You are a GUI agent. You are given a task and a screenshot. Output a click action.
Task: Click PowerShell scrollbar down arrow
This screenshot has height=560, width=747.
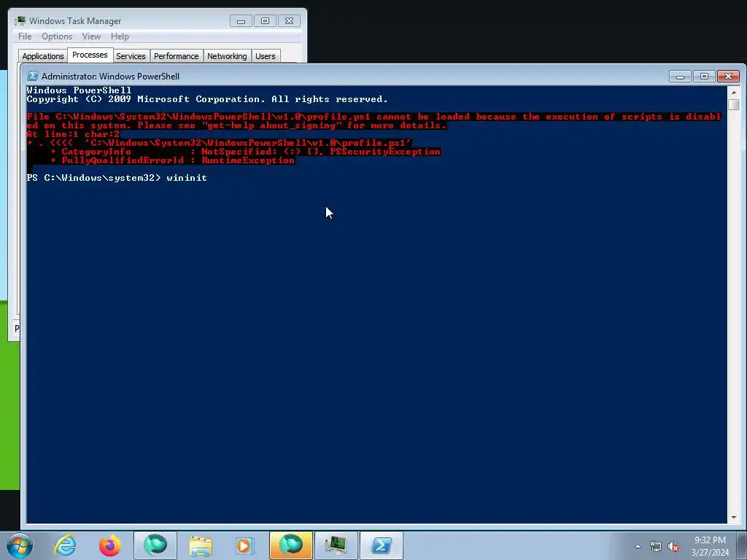point(734,517)
